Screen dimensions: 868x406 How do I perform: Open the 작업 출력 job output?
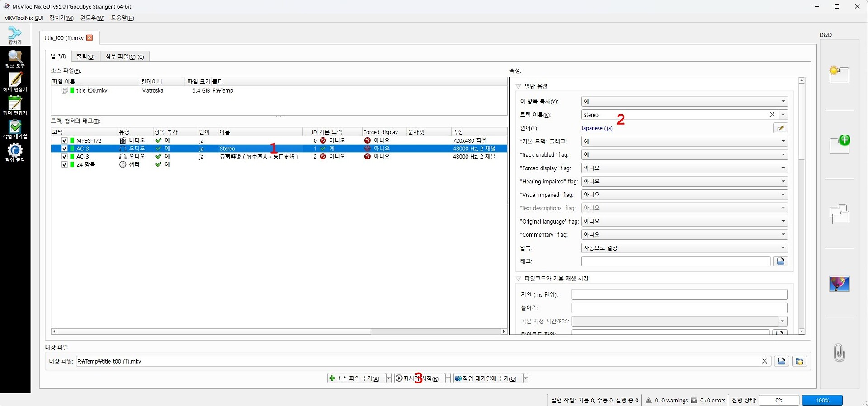15,153
